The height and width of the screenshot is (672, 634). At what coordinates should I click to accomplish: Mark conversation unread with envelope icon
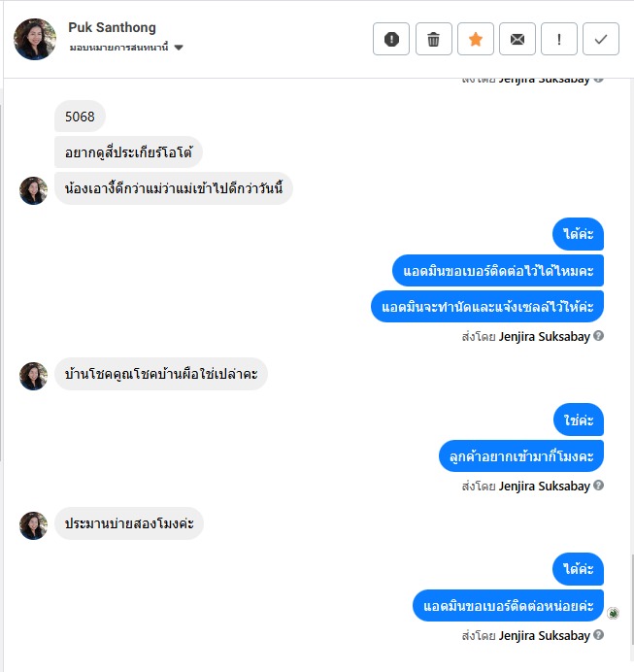517,39
